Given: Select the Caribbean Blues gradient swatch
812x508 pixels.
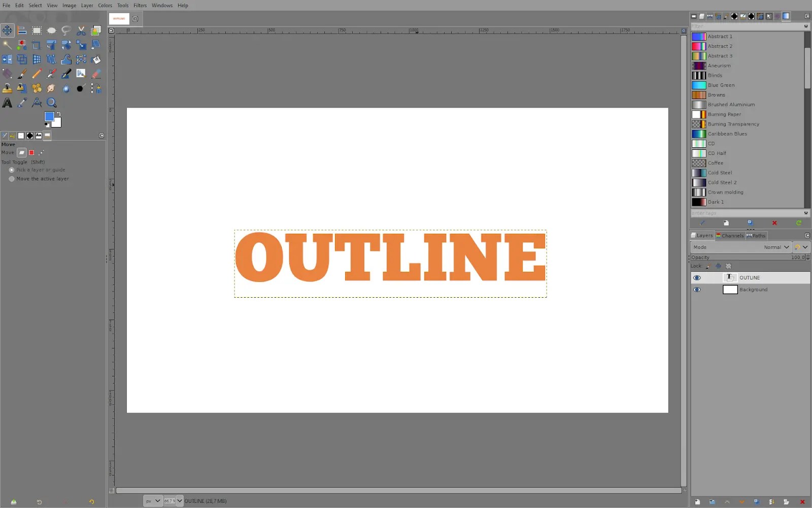Looking at the screenshot, I should [x=699, y=134].
